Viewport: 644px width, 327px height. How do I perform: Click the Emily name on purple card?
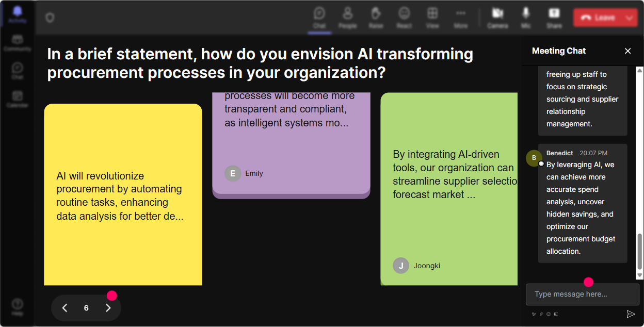coord(254,173)
